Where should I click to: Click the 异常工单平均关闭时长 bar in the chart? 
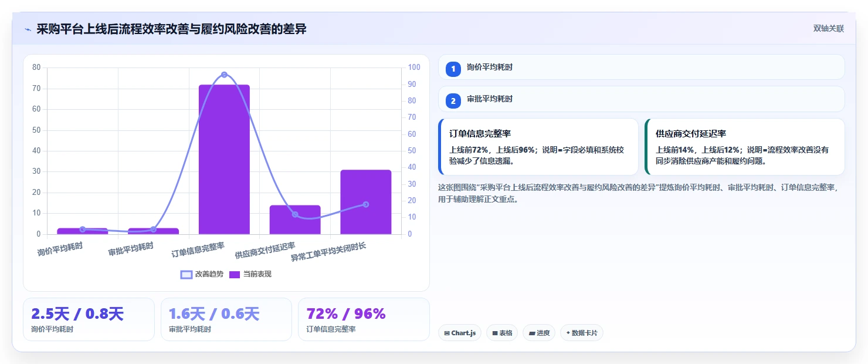click(366, 203)
